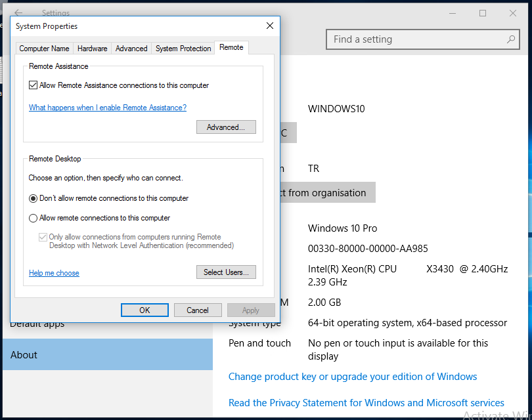Image resolution: width=532 pixels, height=420 pixels.
Task: Switch to the Advanced tab
Action: [x=131, y=49]
